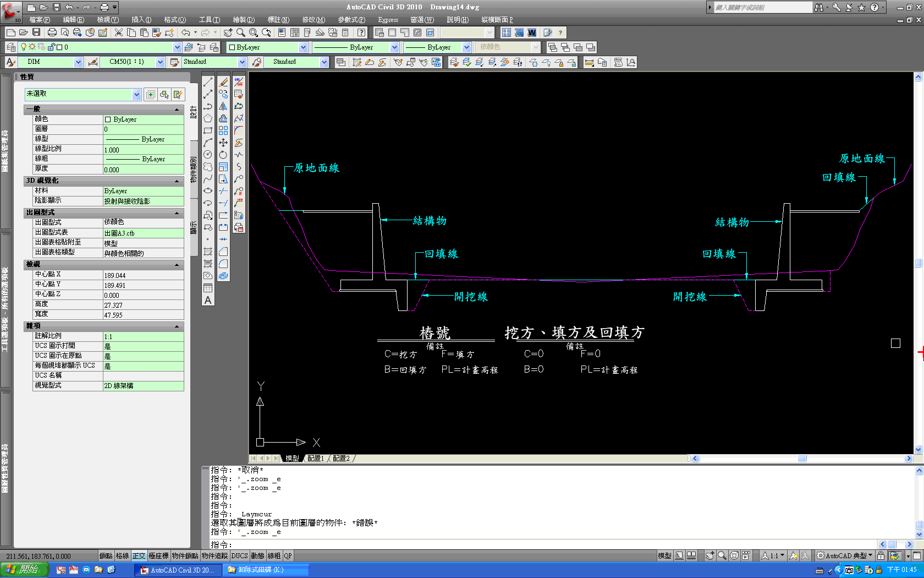This screenshot has height=578, width=924.
Task: Click the ByLayer color swatch in Properties
Action: coord(108,119)
